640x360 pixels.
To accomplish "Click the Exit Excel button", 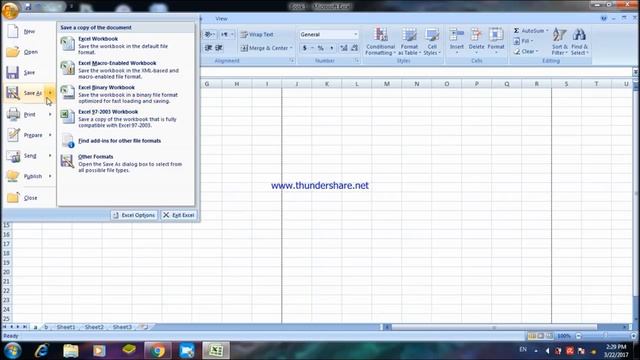I will tap(179, 215).
